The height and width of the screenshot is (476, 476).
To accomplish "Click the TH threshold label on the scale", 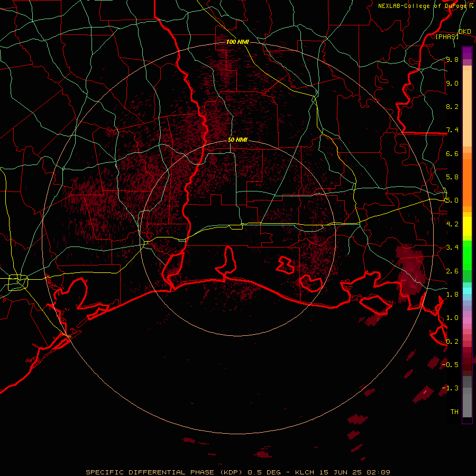I will [x=454, y=412].
